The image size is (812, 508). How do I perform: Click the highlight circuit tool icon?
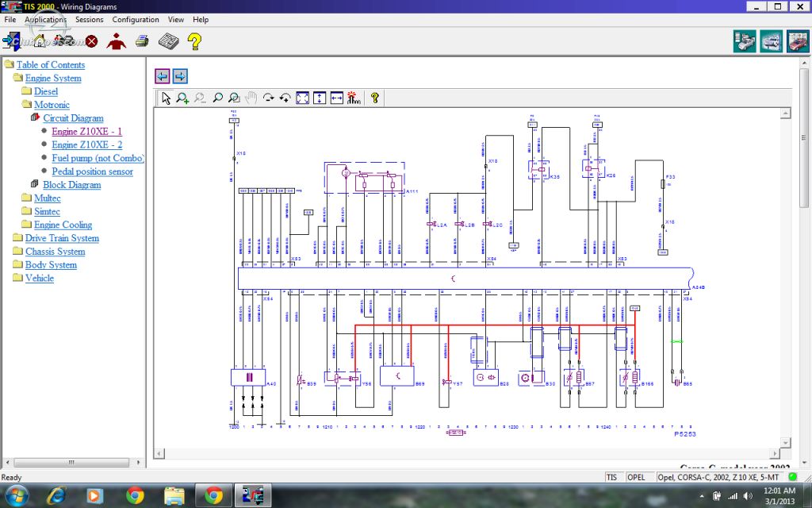pyautogui.click(x=354, y=98)
